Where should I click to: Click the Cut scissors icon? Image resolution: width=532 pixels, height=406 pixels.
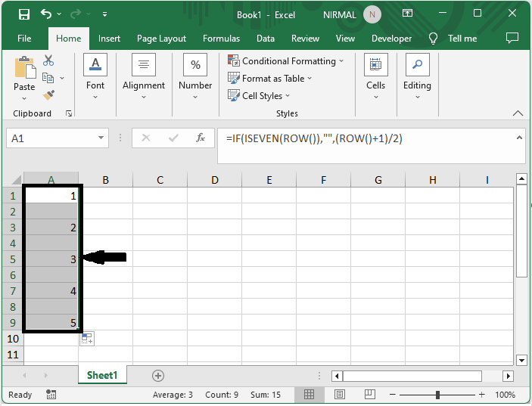48,60
